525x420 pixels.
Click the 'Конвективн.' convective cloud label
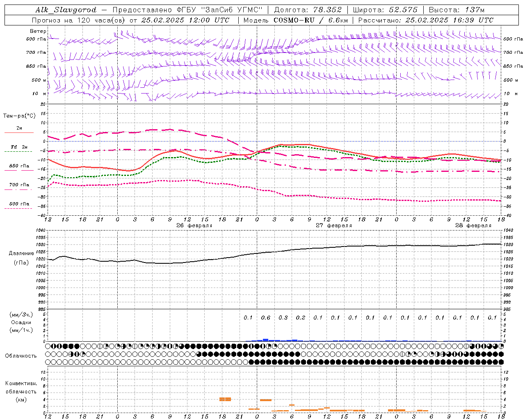21,383
